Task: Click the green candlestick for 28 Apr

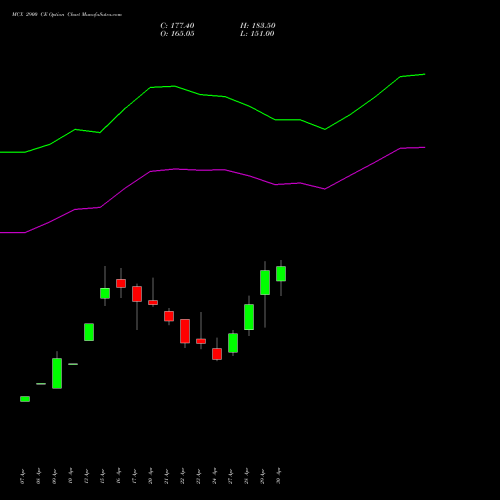Action: (249, 317)
